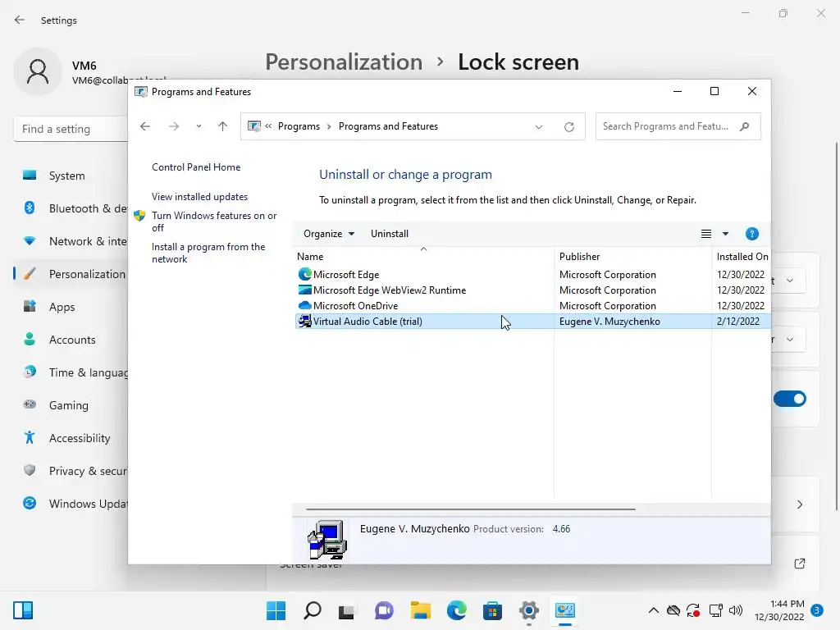This screenshot has height=630, width=840.
Task: Go back in Programs and Features window
Action: click(144, 126)
